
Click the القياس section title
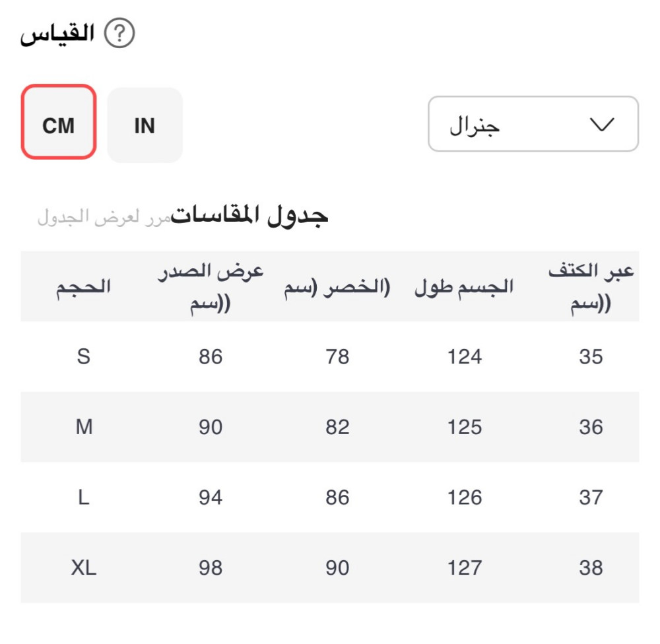click(x=57, y=34)
